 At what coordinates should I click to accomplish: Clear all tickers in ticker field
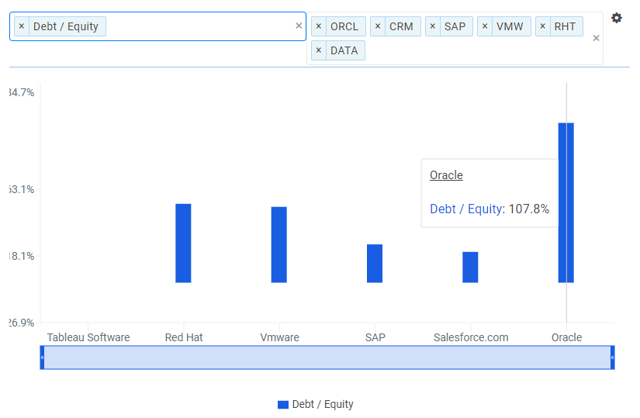(596, 38)
